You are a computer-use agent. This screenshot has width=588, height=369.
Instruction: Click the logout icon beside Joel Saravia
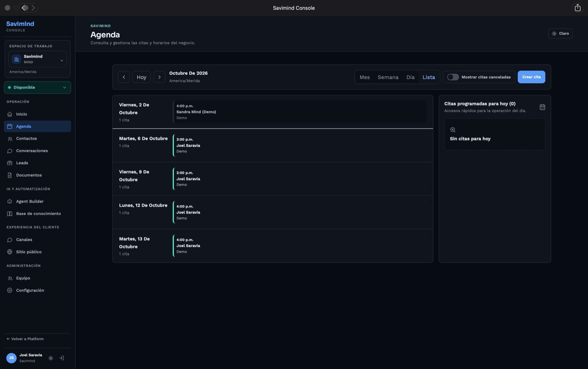62,358
